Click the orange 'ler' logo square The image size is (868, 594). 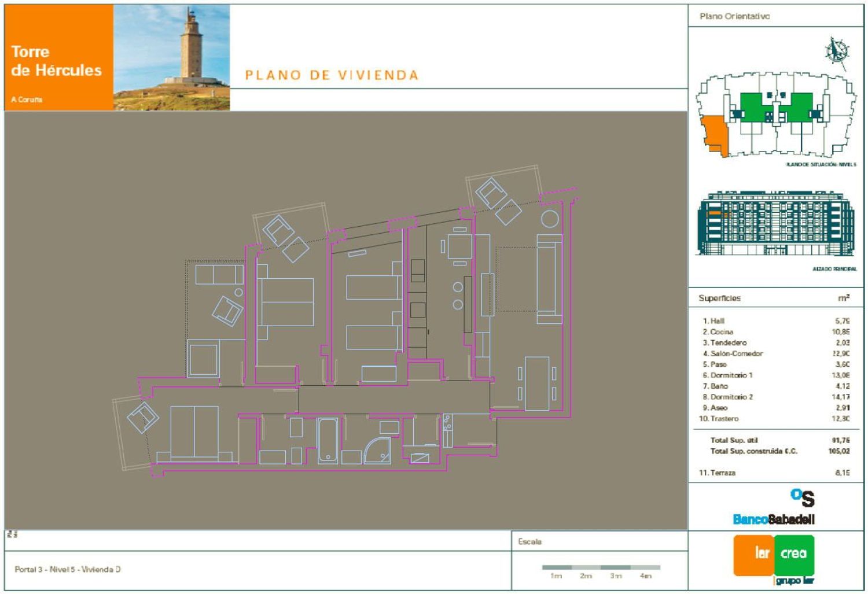click(753, 555)
